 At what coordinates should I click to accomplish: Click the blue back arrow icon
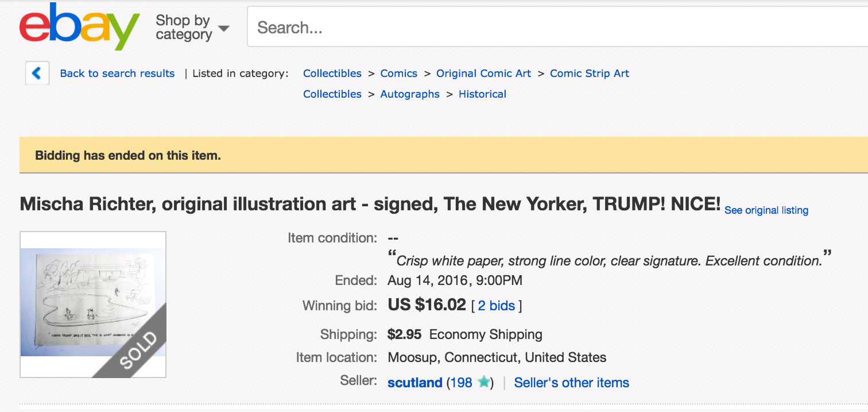click(37, 73)
